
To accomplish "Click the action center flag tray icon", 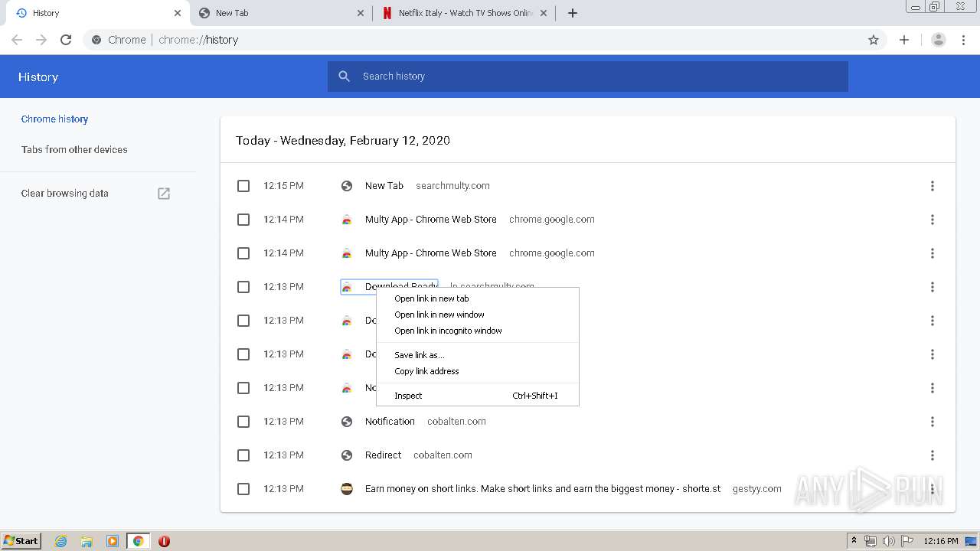I will click(907, 541).
